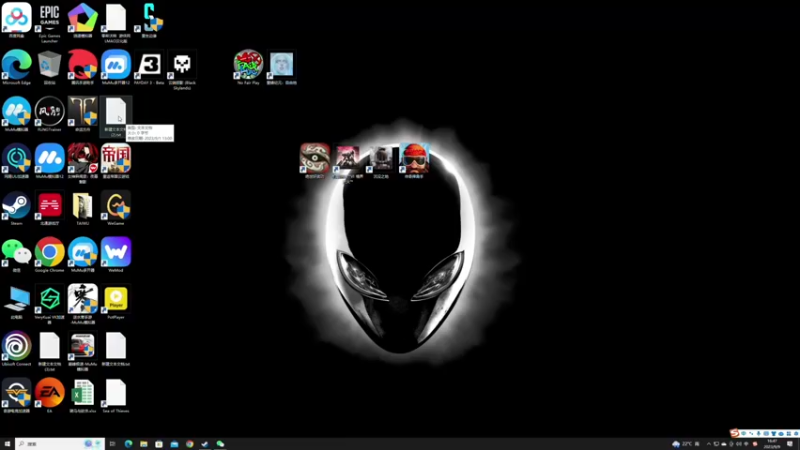Image resolution: width=800 pixels, height=450 pixels.
Task: Launch PotPlayer desktop shortcut
Action: (116, 302)
